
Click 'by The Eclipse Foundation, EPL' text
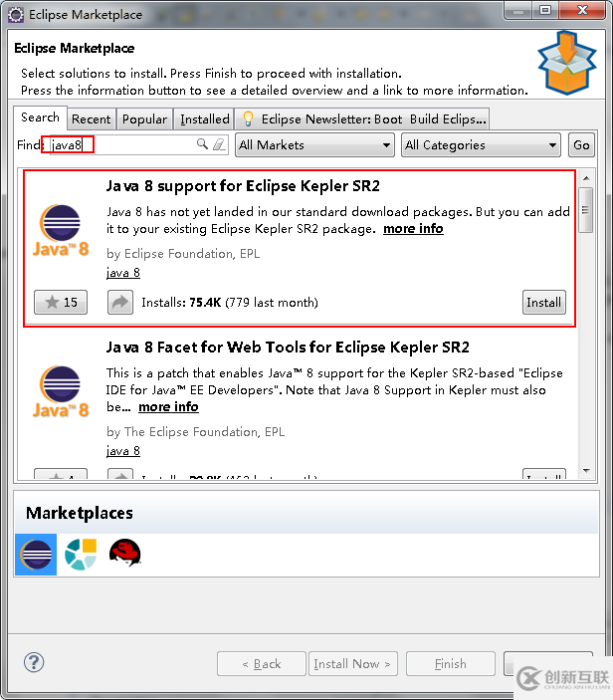(x=195, y=432)
